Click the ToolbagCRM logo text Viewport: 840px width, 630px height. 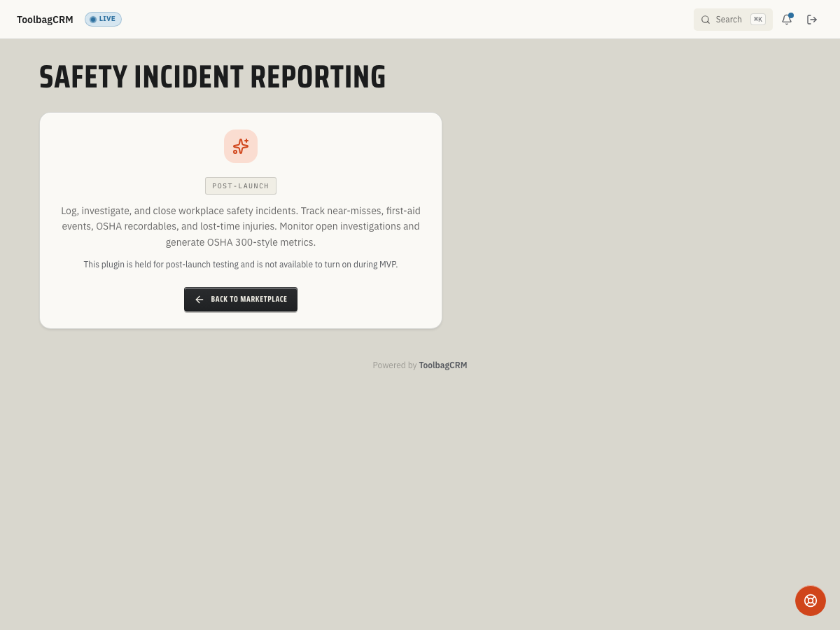[x=45, y=20]
